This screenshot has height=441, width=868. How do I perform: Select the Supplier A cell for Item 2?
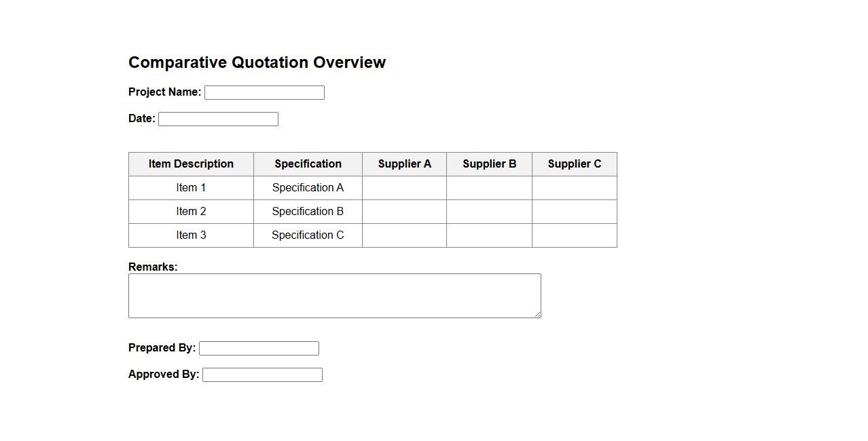[404, 212]
